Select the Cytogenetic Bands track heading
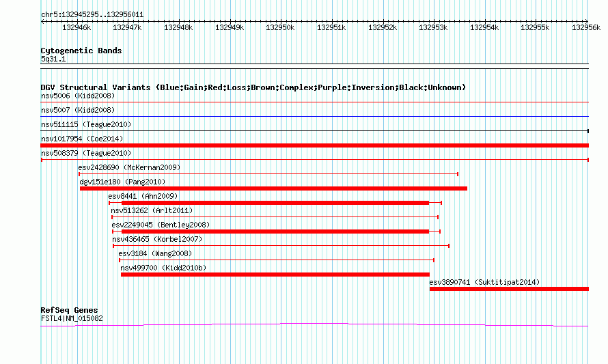Screen dimensions: 608x364 81,51
